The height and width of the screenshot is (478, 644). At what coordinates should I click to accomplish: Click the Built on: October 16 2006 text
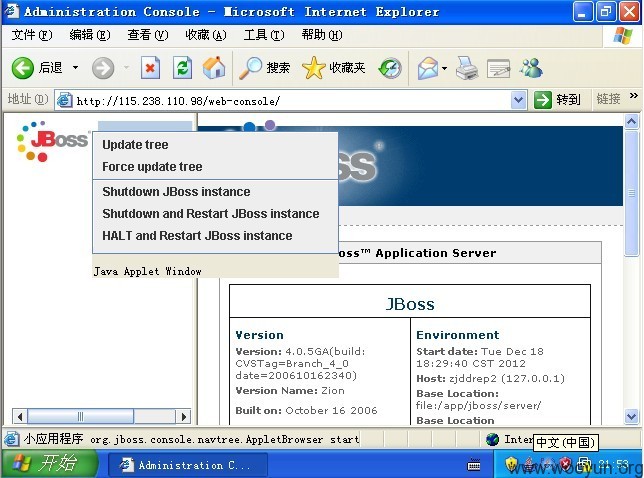[x=306, y=410]
